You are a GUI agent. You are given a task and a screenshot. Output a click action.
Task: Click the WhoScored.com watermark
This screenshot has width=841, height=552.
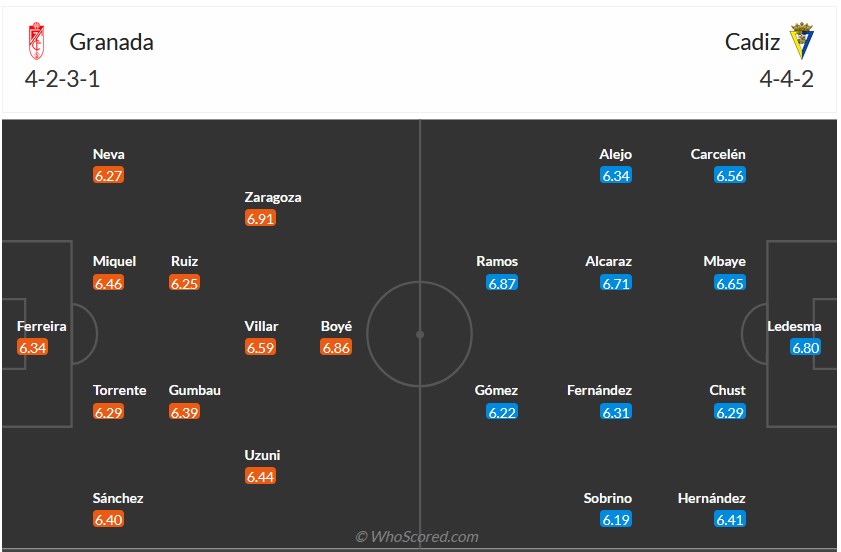417,537
